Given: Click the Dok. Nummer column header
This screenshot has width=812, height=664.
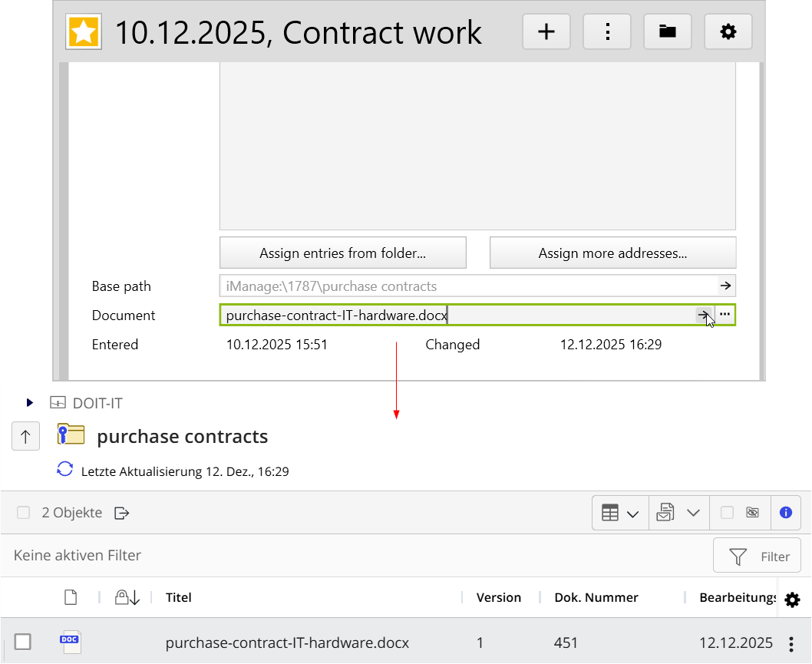Looking at the screenshot, I should 596,597.
